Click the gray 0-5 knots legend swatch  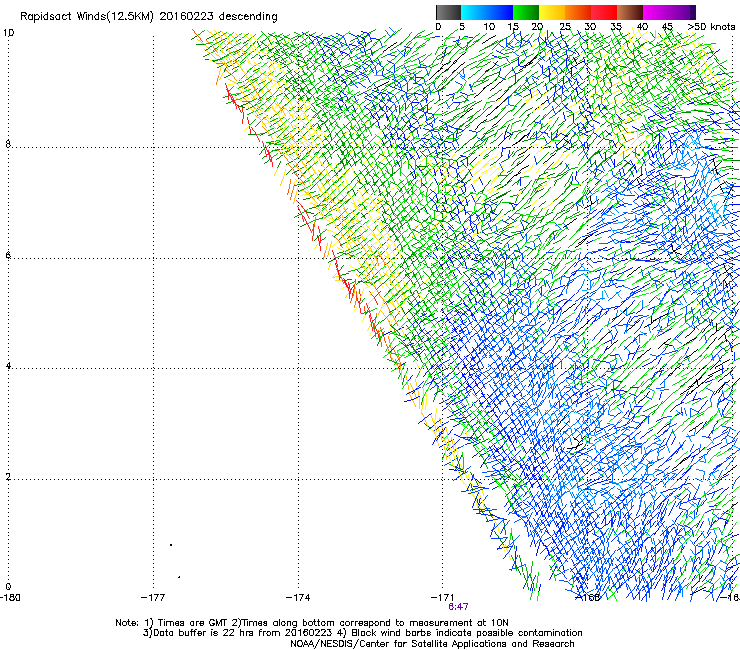pyautogui.click(x=448, y=12)
